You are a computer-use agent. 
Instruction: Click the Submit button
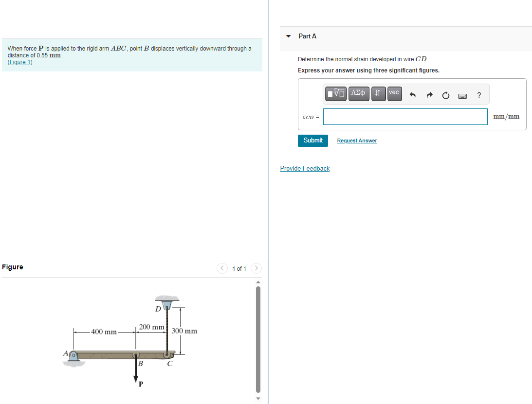point(312,141)
